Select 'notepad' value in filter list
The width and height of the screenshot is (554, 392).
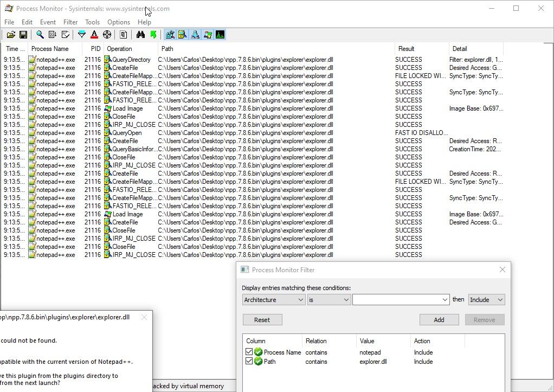click(370, 352)
